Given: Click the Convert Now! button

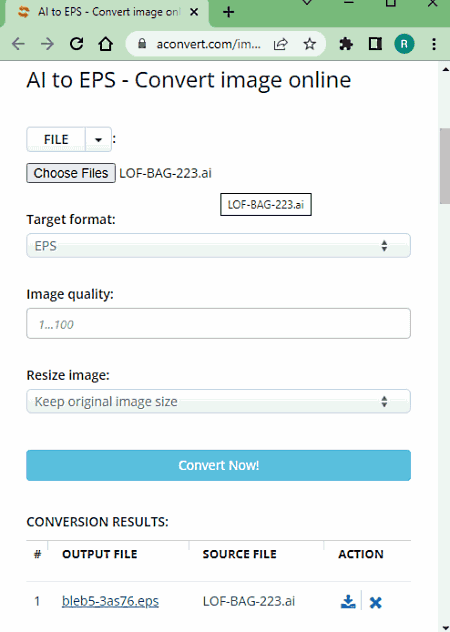Looking at the screenshot, I should [219, 465].
